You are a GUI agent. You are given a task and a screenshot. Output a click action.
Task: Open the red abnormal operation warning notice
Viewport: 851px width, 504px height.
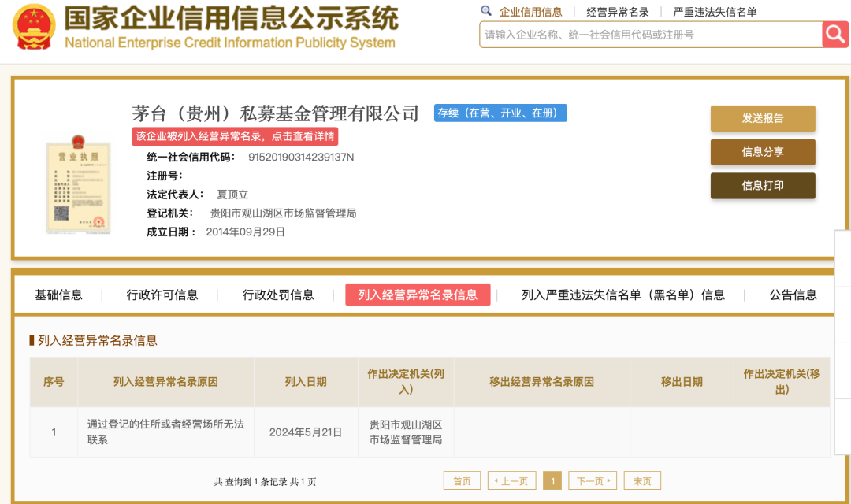235,136
